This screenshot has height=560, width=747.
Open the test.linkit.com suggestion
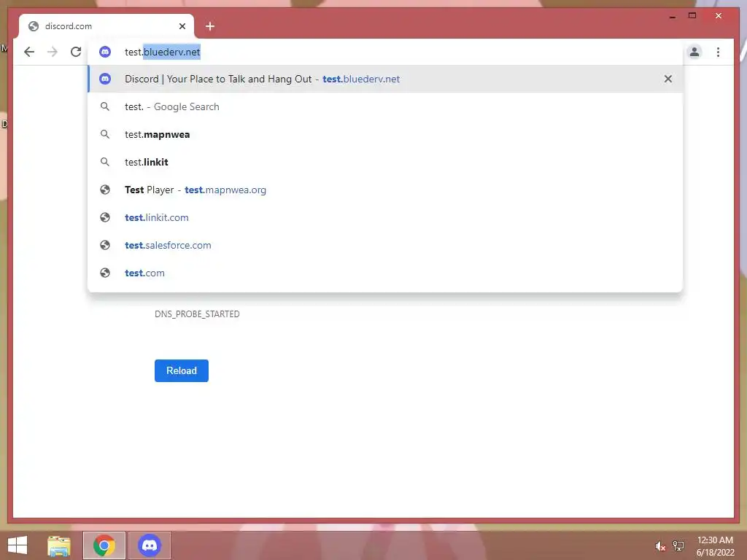point(385,217)
